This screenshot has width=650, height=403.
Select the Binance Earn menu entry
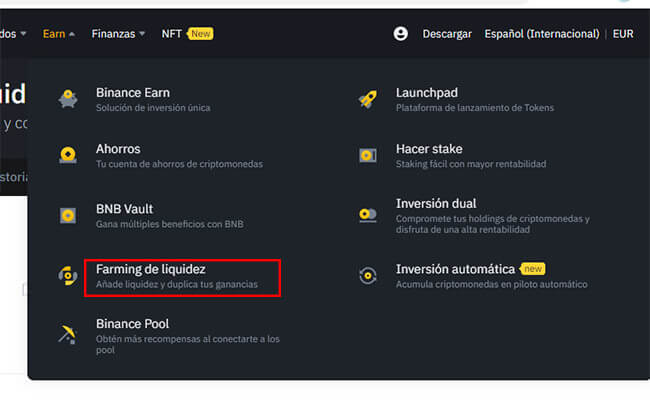[x=153, y=100]
